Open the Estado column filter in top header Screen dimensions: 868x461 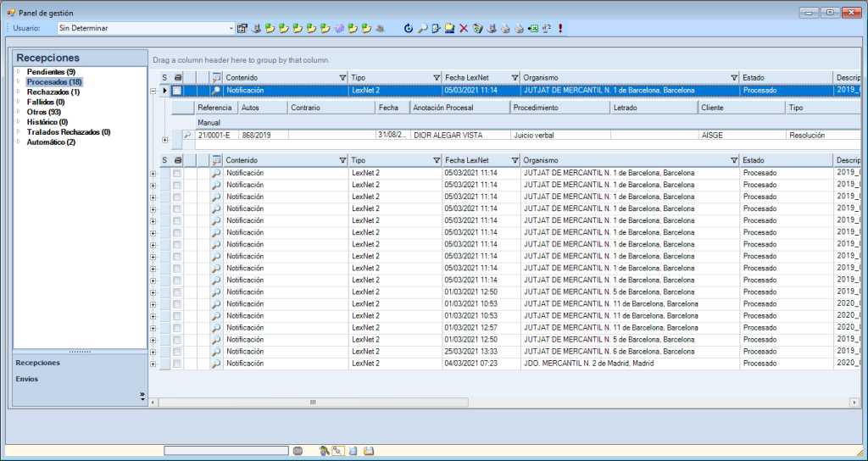(828, 77)
